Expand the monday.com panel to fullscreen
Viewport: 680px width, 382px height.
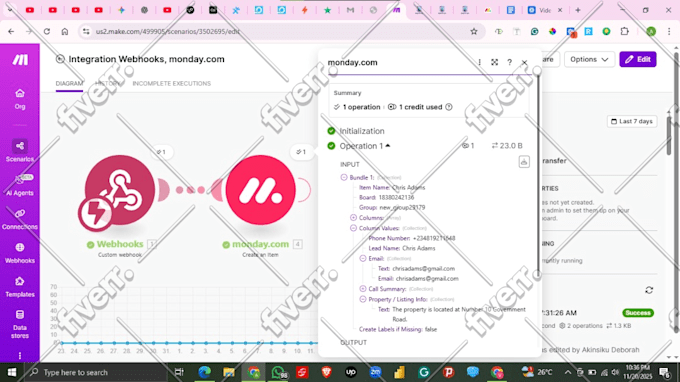click(x=494, y=62)
